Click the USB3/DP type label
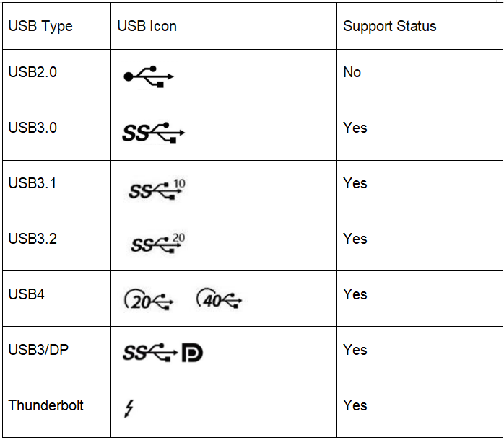 (x=38, y=350)
